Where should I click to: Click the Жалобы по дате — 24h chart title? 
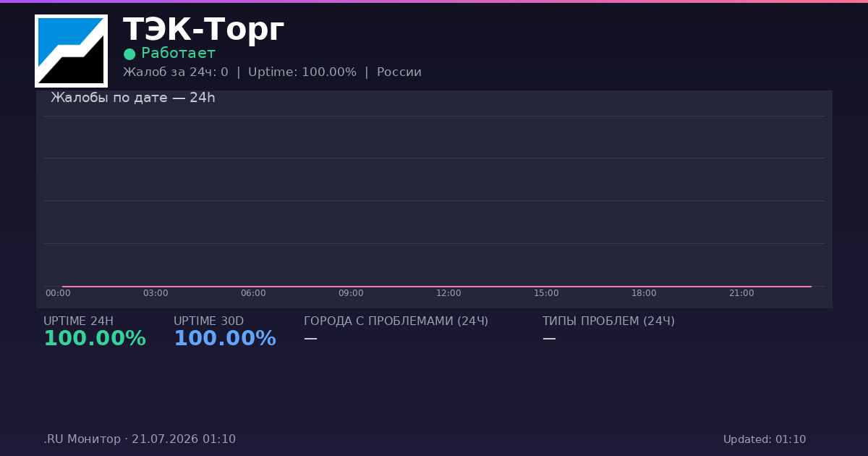133,98
